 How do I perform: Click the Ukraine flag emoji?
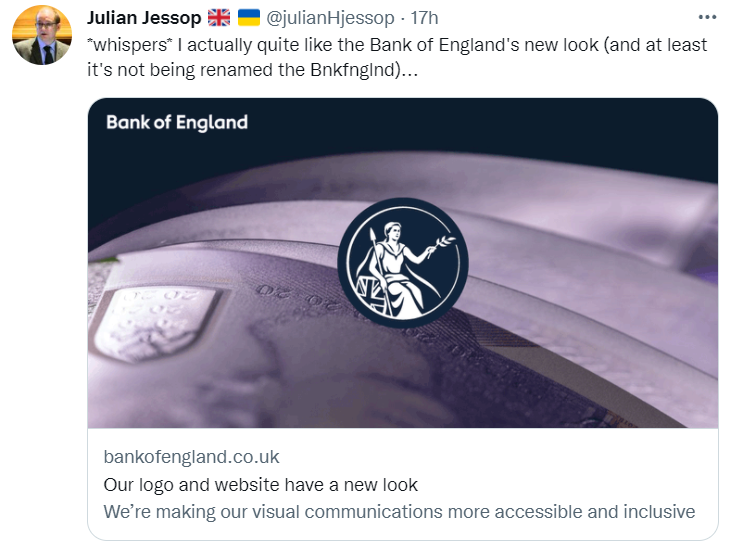248,18
